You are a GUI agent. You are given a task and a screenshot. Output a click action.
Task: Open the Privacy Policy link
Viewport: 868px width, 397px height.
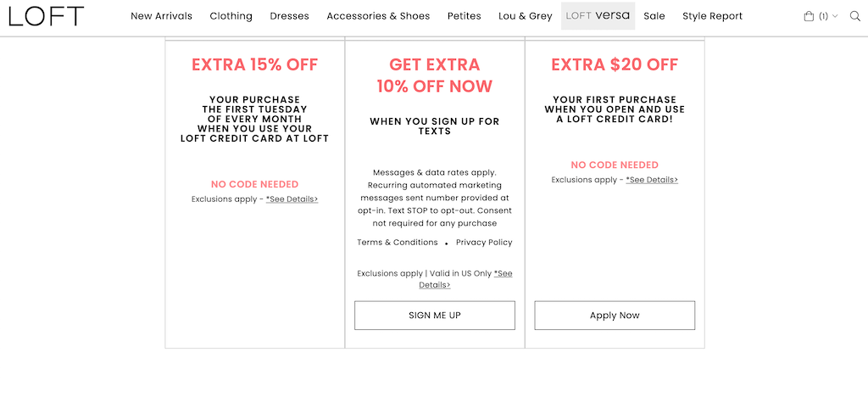(484, 242)
